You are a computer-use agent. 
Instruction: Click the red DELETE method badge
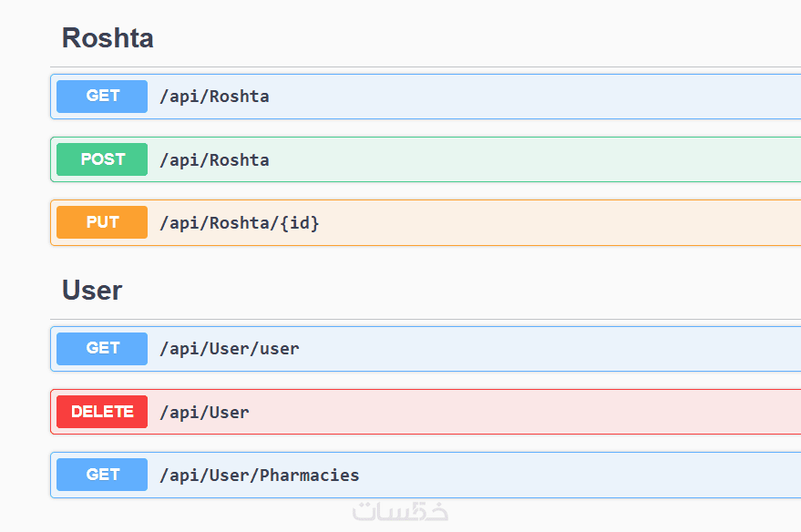pos(102,412)
